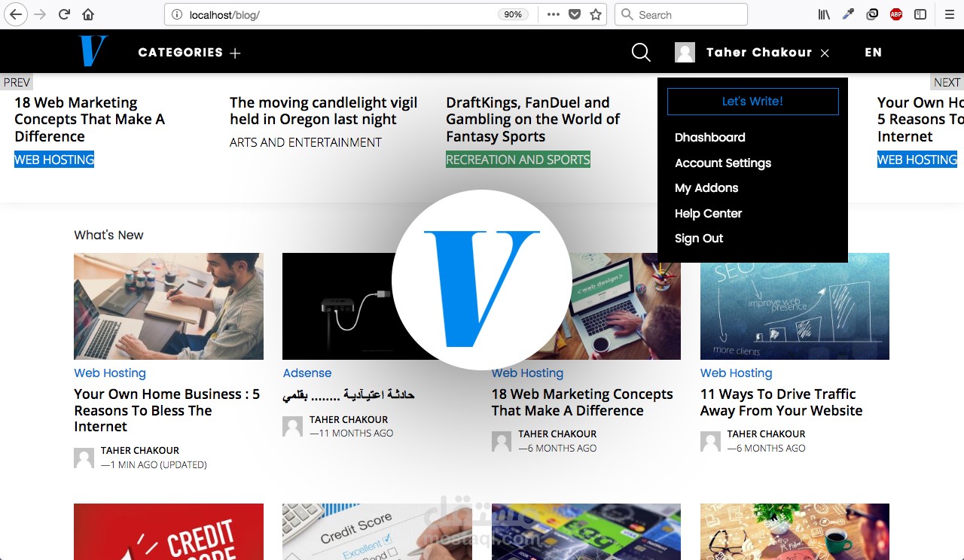Viewport: 964px width, 560px height.
Task: Open browser home page icon
Action: coord(88,14)
